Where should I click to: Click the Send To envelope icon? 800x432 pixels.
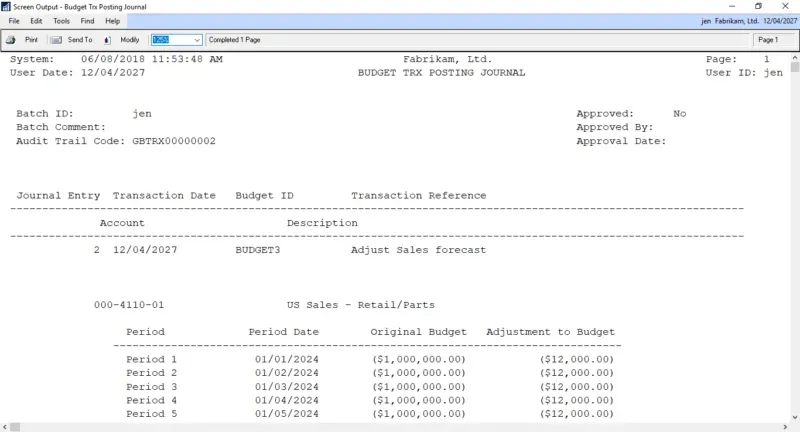pyautogui.click(x=57, y=40)
